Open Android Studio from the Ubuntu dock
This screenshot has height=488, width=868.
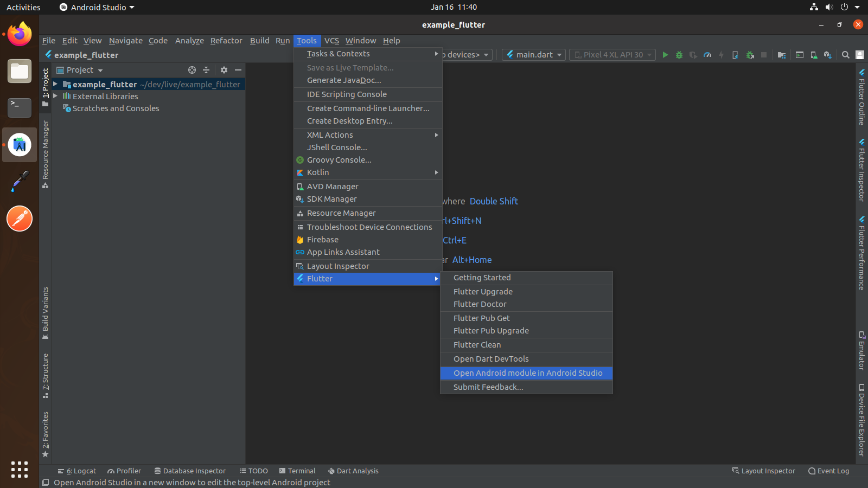point(20,145)
